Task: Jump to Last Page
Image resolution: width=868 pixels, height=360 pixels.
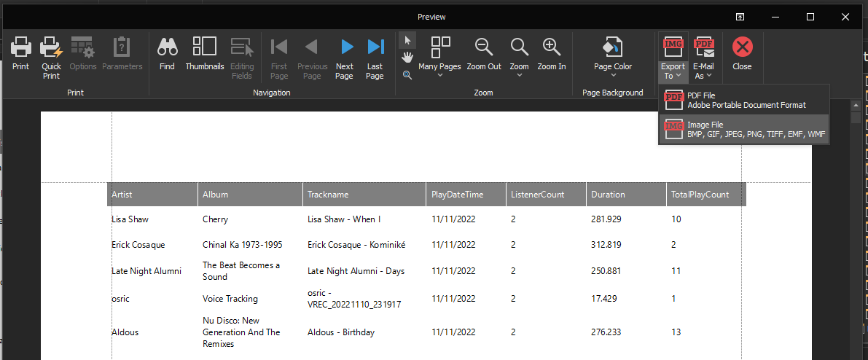Action: 375,48
